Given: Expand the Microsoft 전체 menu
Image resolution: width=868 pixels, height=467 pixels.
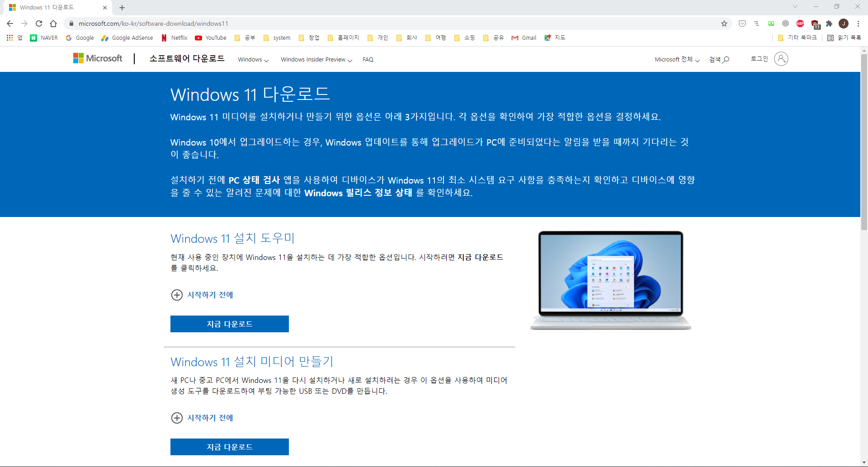Looking at the screenshot, I should coord(677,60).
